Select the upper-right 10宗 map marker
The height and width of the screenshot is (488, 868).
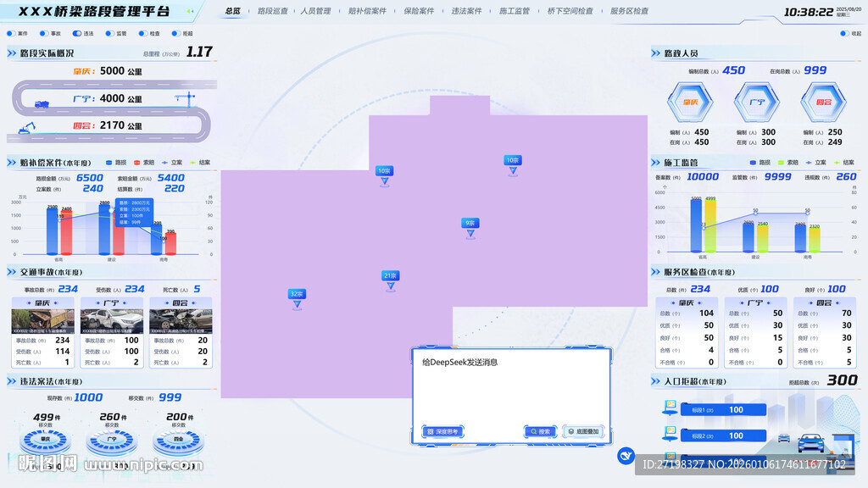[513, 165]
